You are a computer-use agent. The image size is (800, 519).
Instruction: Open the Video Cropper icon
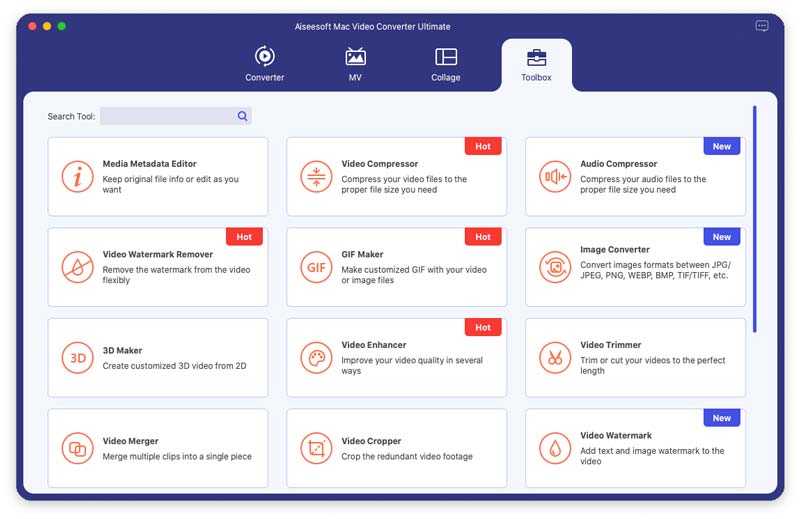point(316,448)
